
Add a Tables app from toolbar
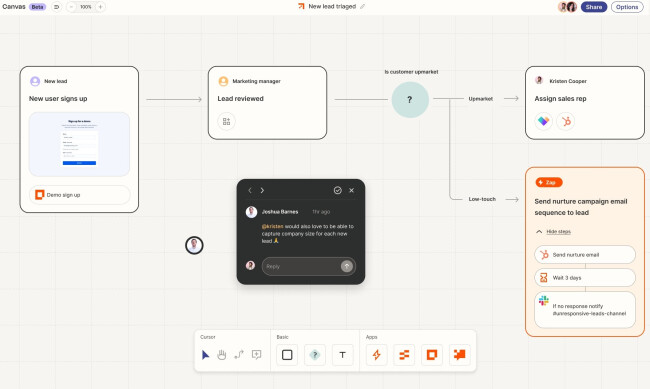point(404,355)
